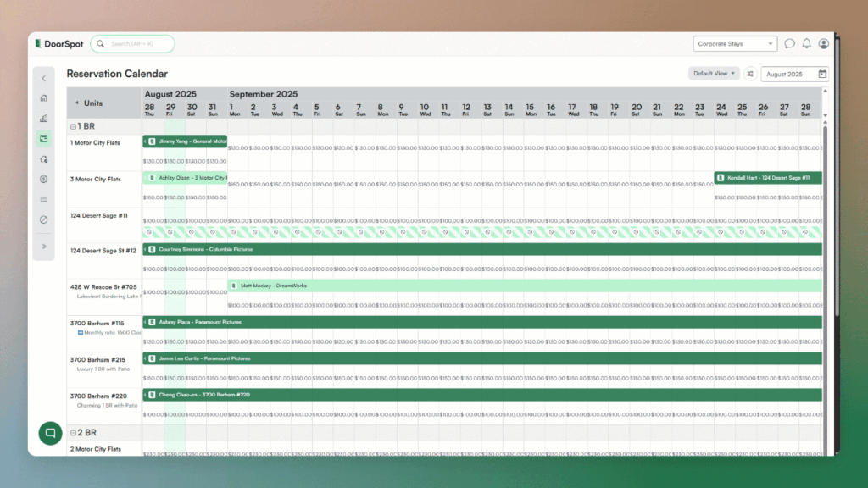
Task: Open the notifications bell icon
Action: (807, 44)
